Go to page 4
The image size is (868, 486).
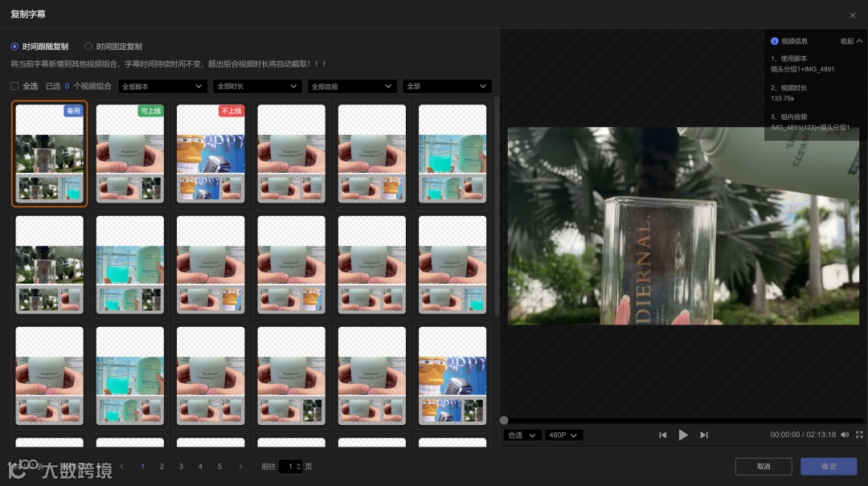click(200, 467)
